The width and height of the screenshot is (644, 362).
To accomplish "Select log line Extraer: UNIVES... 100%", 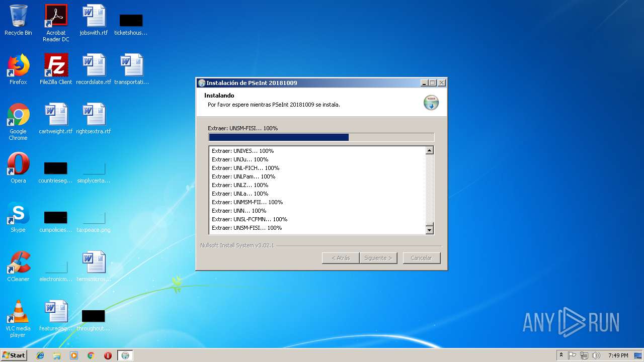I will tap(243, 151).
